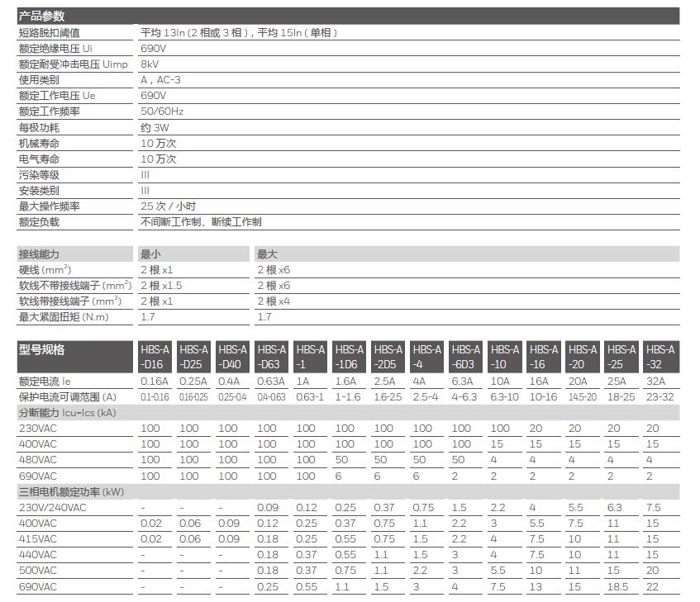Click the 0.16A rated current cell
Screen dimensions: 700x602
[x=155, y=382]
